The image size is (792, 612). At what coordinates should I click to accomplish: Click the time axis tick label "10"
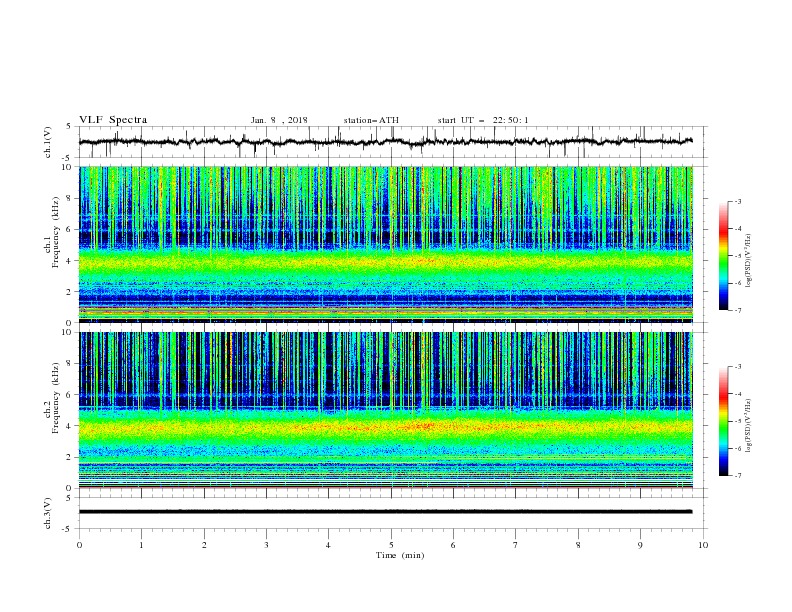tap(703, 545)
